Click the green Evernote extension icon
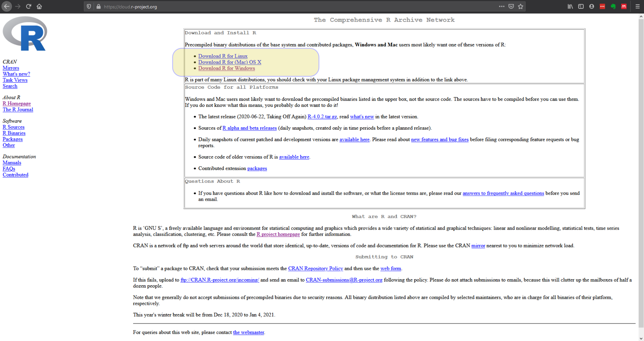This screenshot has height=341, width=644. click(613, 6)
